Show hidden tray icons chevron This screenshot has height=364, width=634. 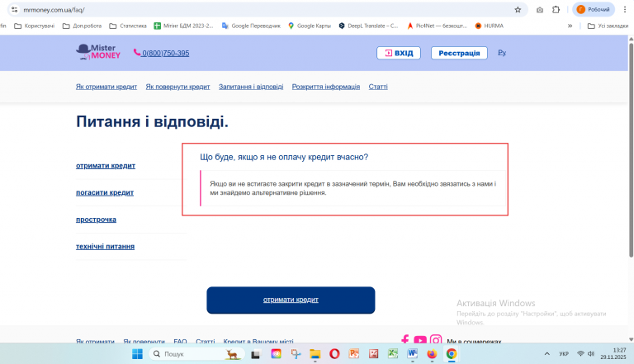click(x=547, y=354)
